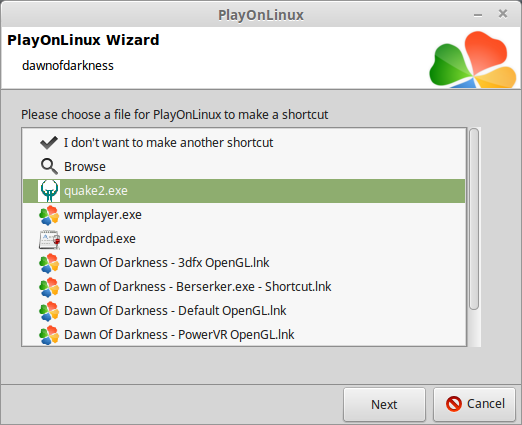
Task: Select the quake2.exe file name
Action: 96,191
